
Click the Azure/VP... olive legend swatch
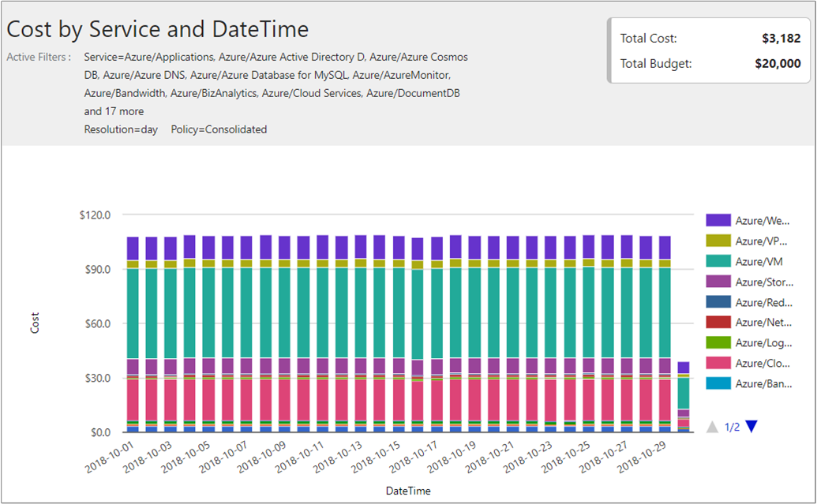(x=718, y=241)
